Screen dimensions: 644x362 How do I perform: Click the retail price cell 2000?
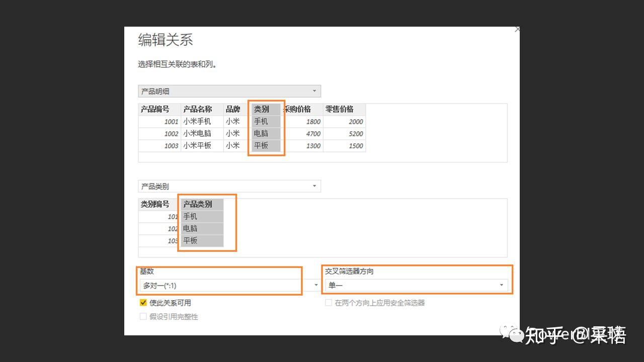click(x=344, y=122)
